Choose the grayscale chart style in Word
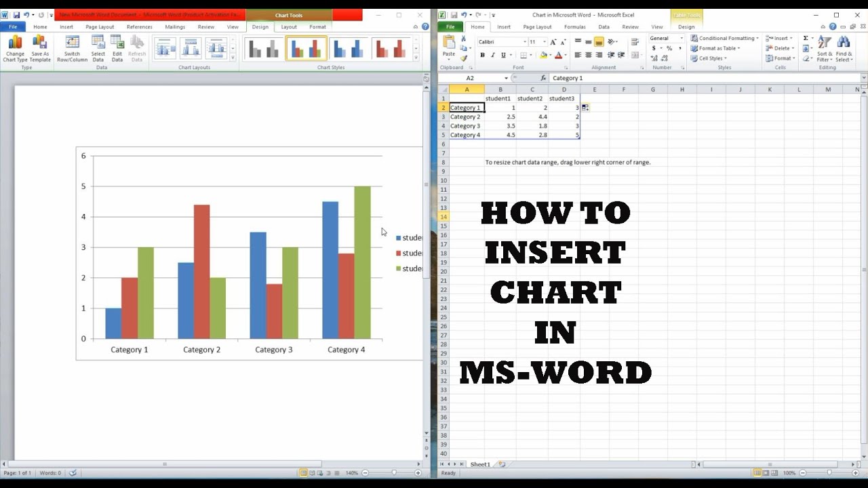Screen dimensions: 868x488 (x=263, y=48)
